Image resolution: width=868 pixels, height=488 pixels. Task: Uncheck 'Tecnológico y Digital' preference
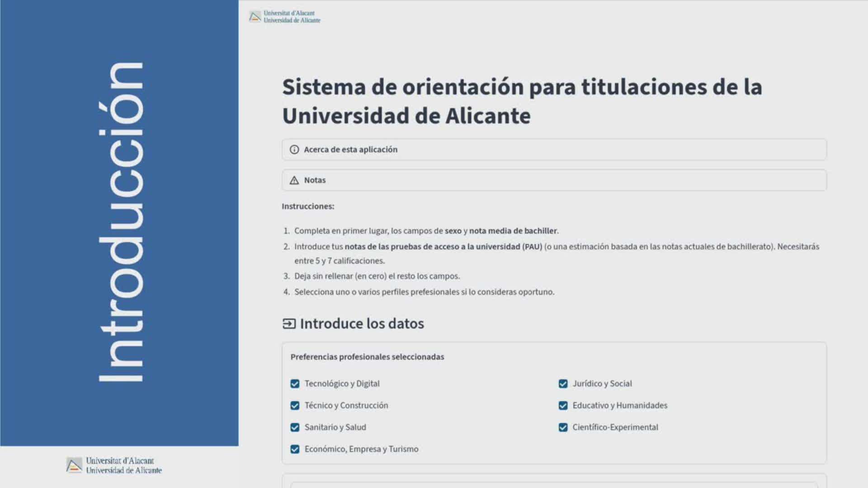[x=295, y=384]
